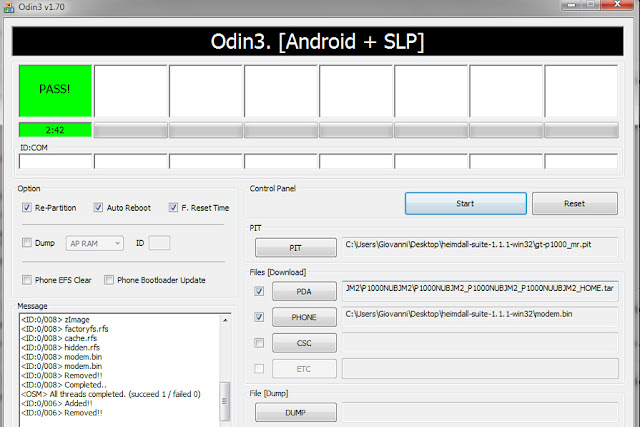The width and height of the screenshot is (640, 427).
Task: Click the 2:42 elapsed time progress bar
Action: 55,130
